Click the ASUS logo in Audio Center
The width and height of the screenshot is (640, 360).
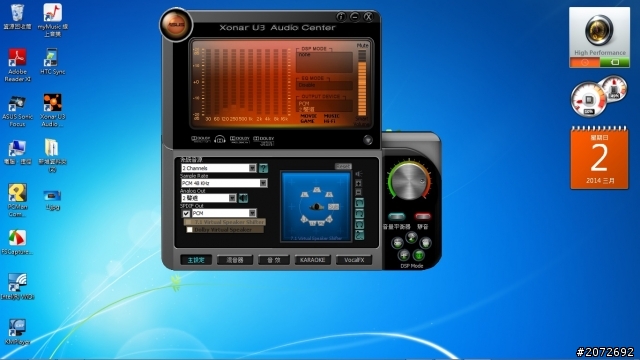pos(176,24)
